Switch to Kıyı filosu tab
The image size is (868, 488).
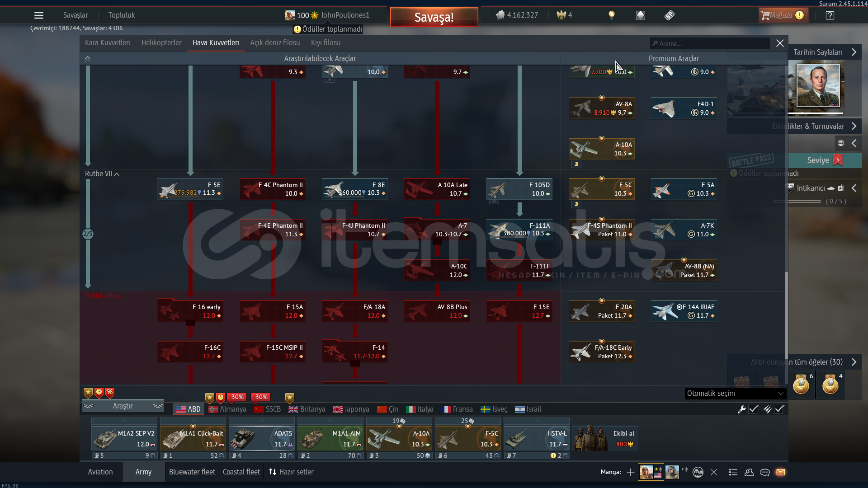coord(326,43)
